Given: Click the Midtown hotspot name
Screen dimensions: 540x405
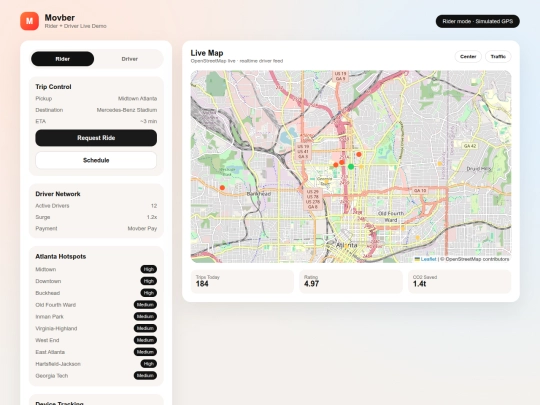Looking at the screenshot, I should coord(46,269).
